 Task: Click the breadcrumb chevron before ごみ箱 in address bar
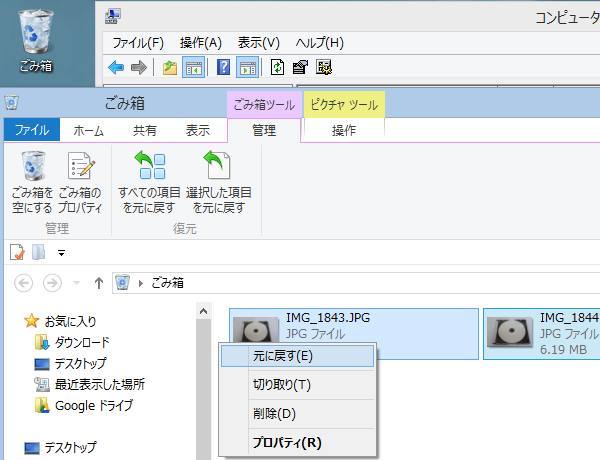point(141,283)
